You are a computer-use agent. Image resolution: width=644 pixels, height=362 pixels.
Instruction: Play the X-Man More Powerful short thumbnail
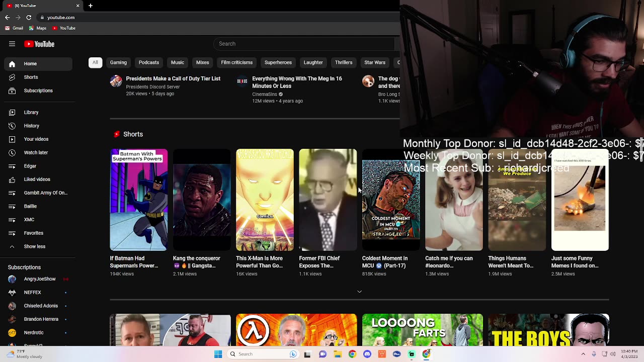click(x=265, y=200)
